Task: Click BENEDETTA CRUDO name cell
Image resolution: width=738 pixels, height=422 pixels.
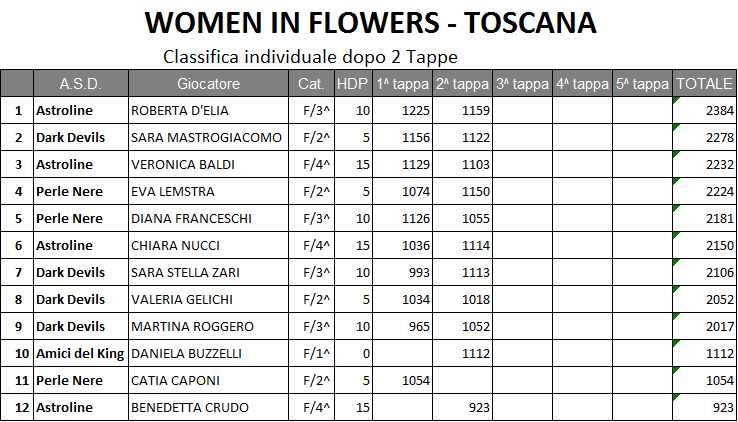Action: click(x=209, y=407)
